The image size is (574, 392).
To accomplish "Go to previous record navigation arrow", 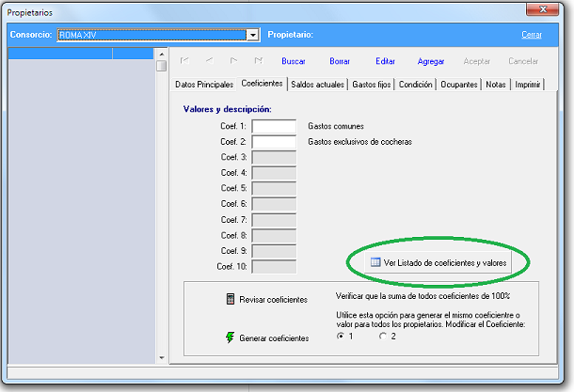I will point(209,61).
